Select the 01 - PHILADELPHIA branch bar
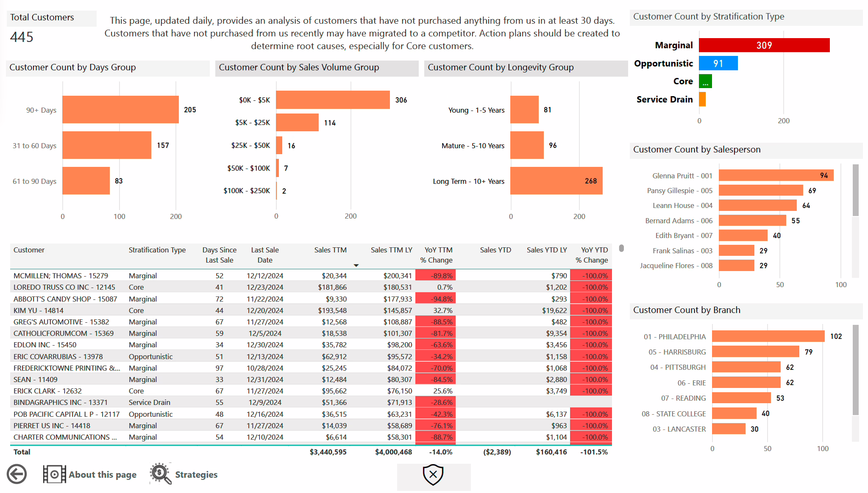This screenshot has width=868, height=493. point(768,336)
